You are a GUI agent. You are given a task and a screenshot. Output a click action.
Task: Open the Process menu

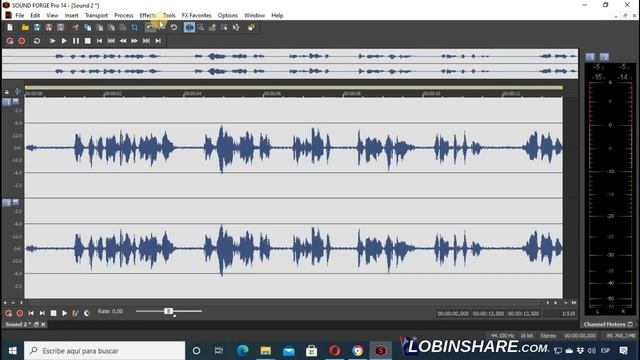[124, 16]
